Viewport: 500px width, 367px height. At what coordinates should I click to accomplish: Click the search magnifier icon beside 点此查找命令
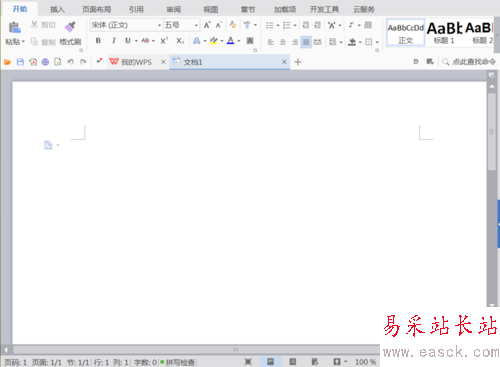[445, 62]
